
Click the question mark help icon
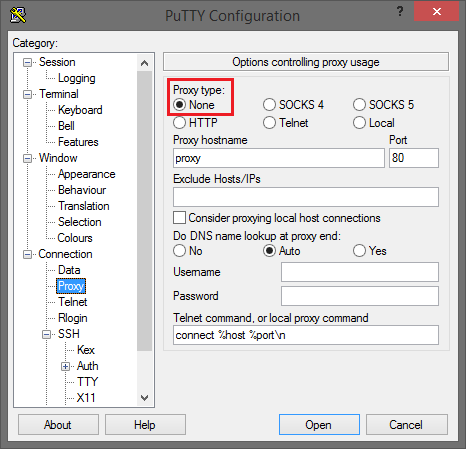[x=400, y=12]
